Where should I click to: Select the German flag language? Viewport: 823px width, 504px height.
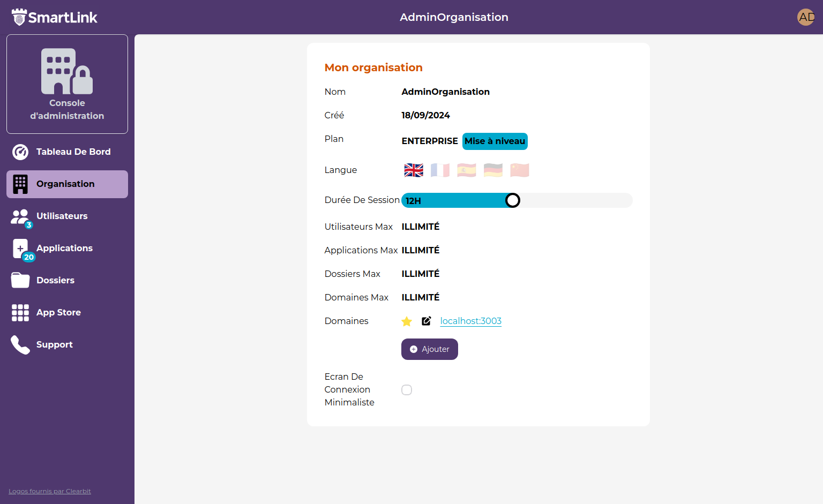point(492,170)
